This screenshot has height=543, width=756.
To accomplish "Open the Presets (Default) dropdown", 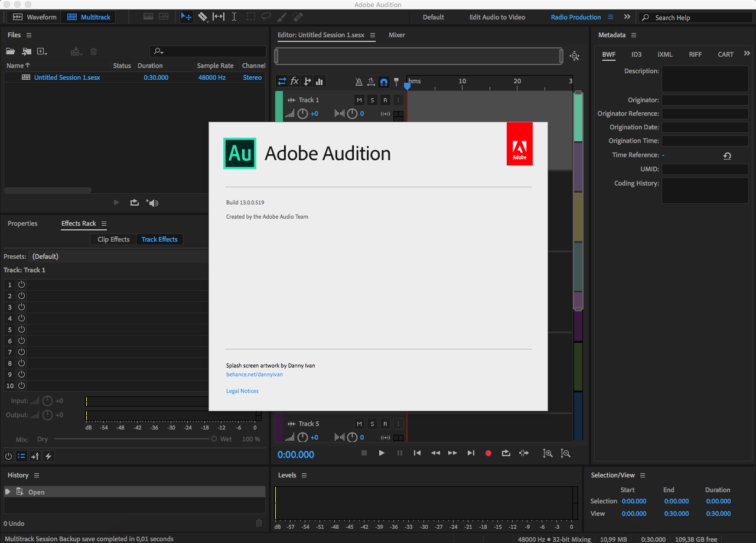I will (x=118, y=256).
